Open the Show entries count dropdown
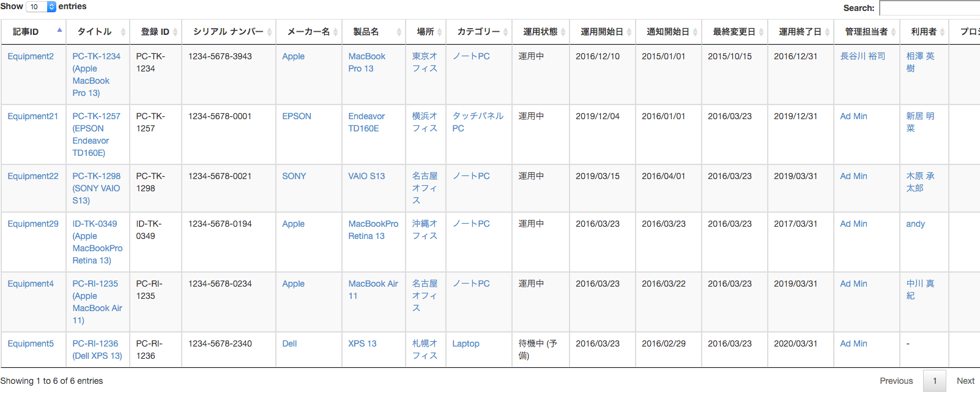980x393 pixels. [41, 7]
